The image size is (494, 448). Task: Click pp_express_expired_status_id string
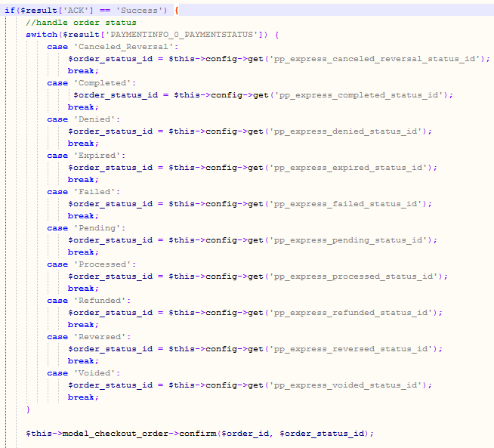(x=348, y=168)
